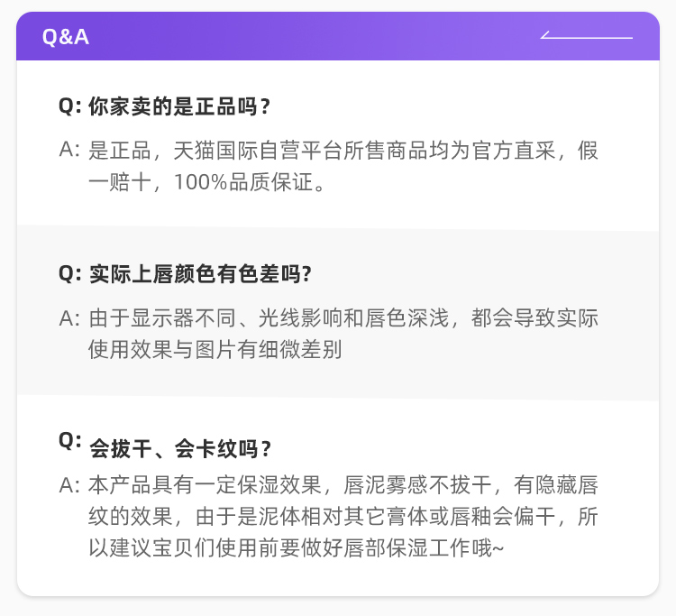Select the question 实际上唇颜色有色差吗?
The height and width of the screenshot is (616, 676).
coord(200,274)
